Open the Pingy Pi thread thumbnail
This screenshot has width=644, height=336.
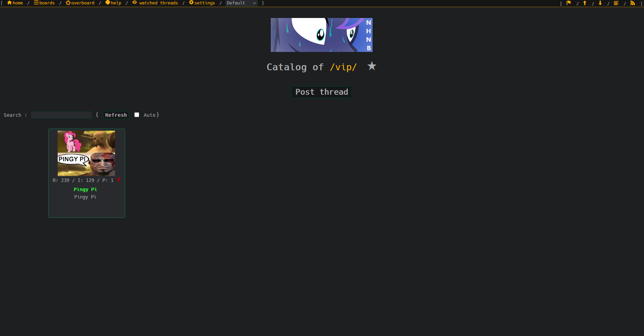click(x=86, y=153)
